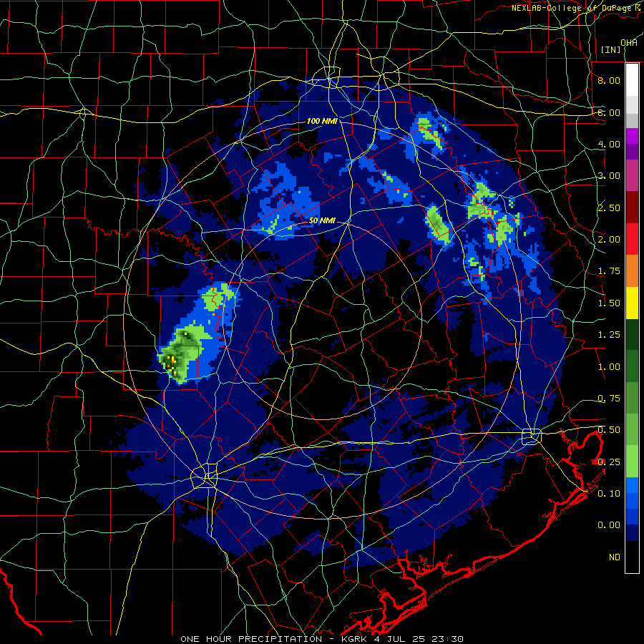Viewport: 644px width, 644px height.
Task: Click the 2.50 legend value
Action: [609, 208]
